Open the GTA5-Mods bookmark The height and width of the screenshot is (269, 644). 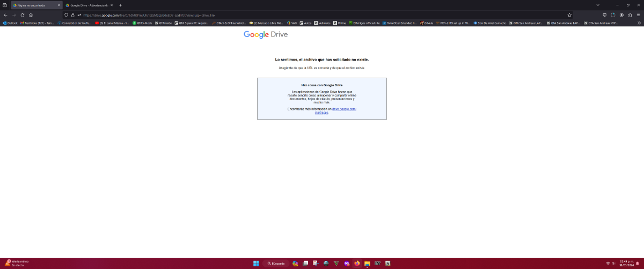[142, 23]
